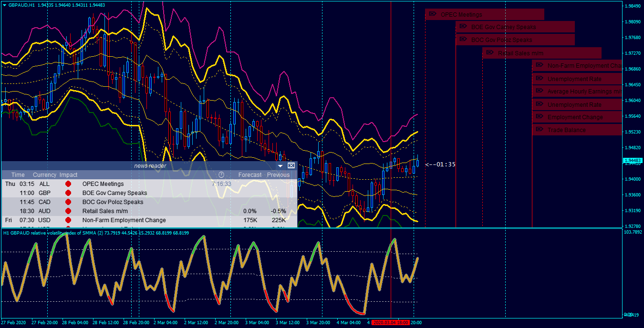The height and width of the screenshot is (328, 644).
Task: Click the red highlighted date marker on time axis
Action: coord(390,323)
